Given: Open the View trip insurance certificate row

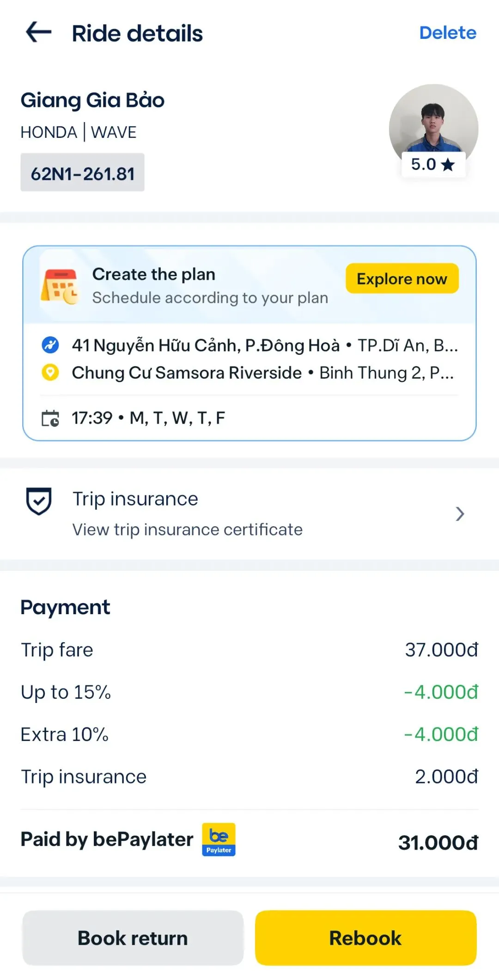Looking at the screenshot, I should point(187,530).
